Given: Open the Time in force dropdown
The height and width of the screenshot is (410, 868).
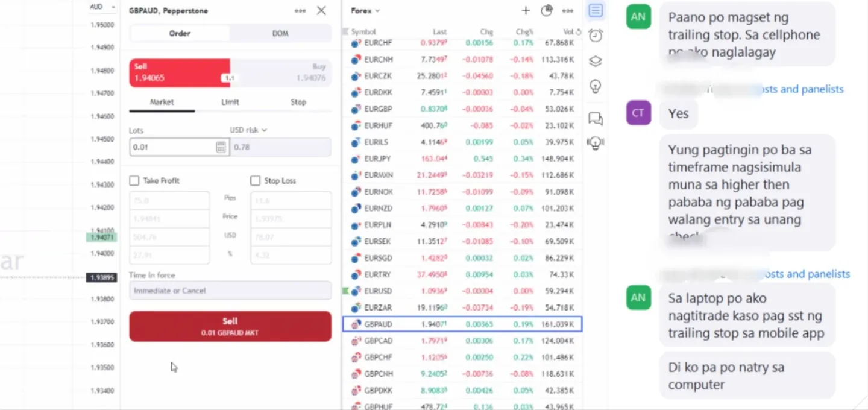Looking at the screenshot, I should click(x=230, y=291).
